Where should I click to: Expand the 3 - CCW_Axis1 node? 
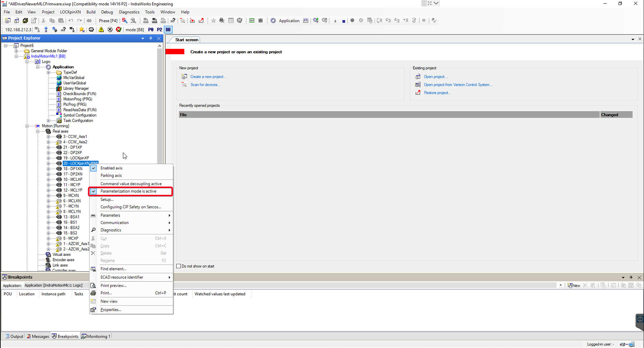(48, 137)
